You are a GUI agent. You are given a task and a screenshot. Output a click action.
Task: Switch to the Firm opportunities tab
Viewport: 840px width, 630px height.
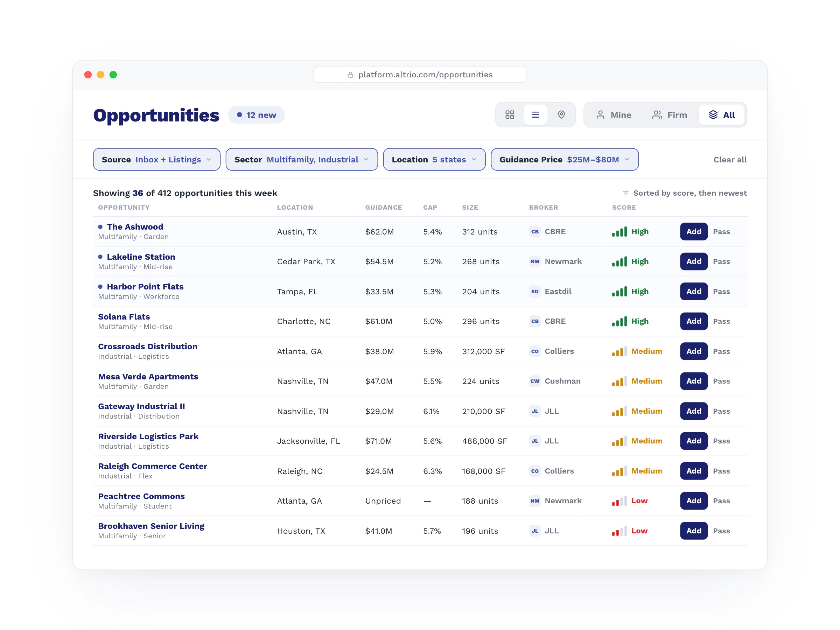tap(670, 115)
